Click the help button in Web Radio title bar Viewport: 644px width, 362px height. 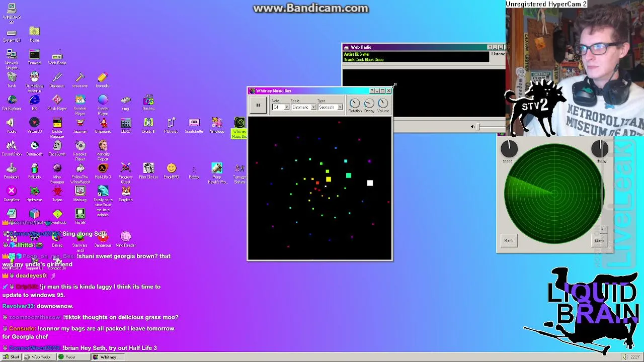click(x=490, y=47)
